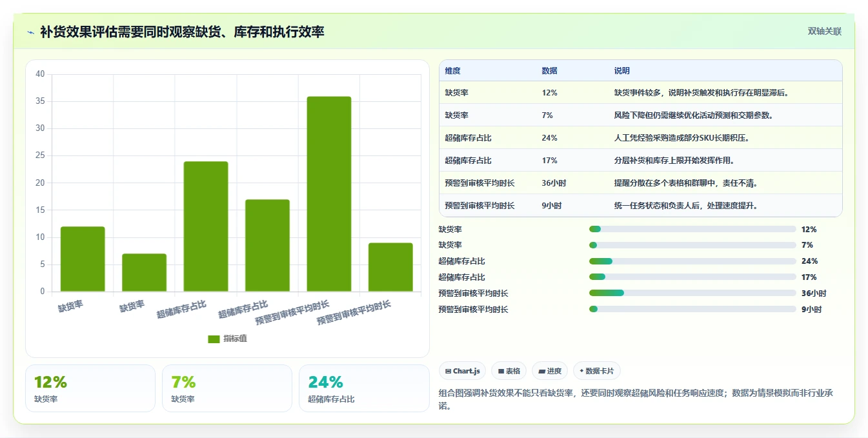Click the description 分层补货和库存上限开始发挥作用
The height and width of the screenshot is (438, 868).
point(674,161)
